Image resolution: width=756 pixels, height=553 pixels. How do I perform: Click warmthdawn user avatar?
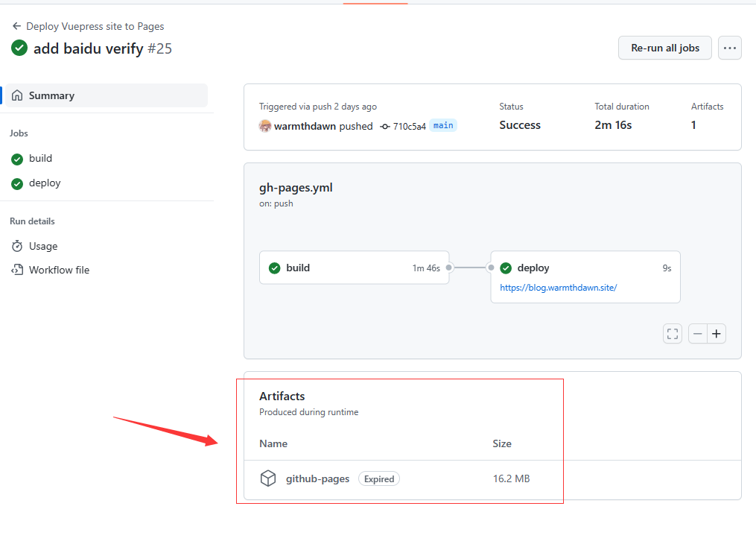265,126
